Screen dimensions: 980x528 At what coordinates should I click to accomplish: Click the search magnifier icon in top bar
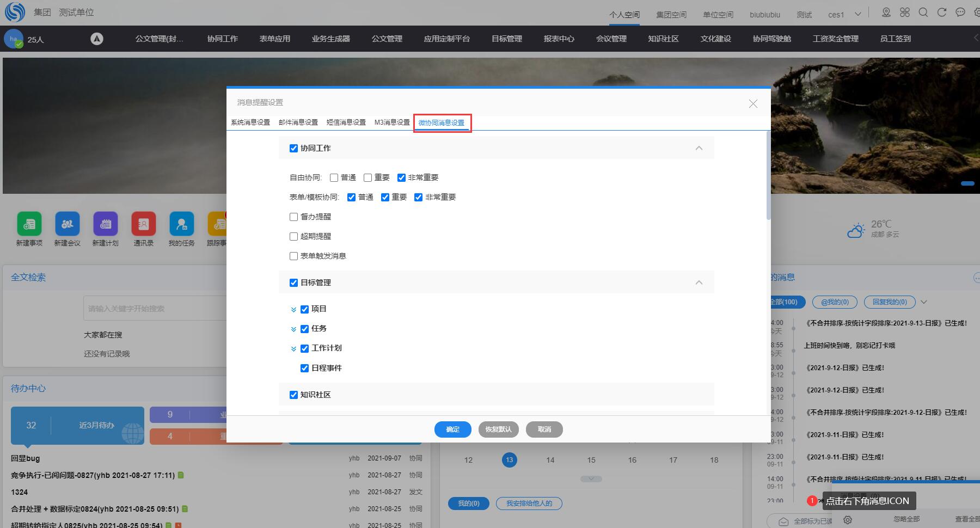click(x=923, y=13)
